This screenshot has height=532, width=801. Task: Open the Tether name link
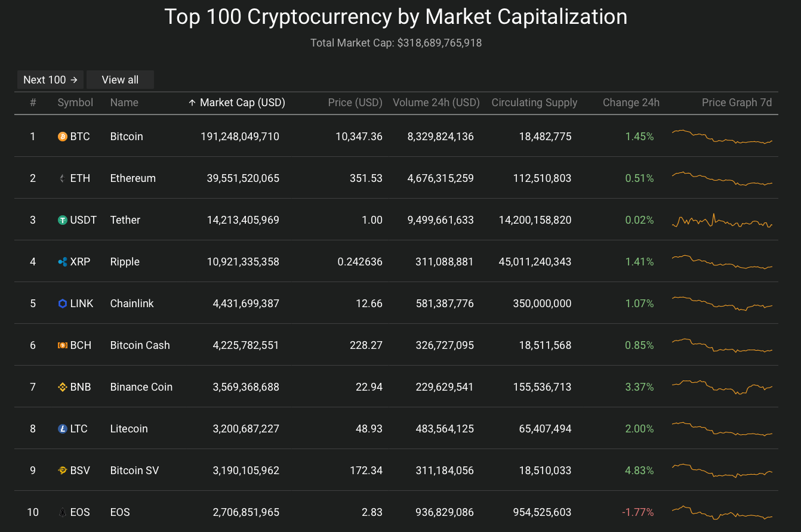pos(125,220)
